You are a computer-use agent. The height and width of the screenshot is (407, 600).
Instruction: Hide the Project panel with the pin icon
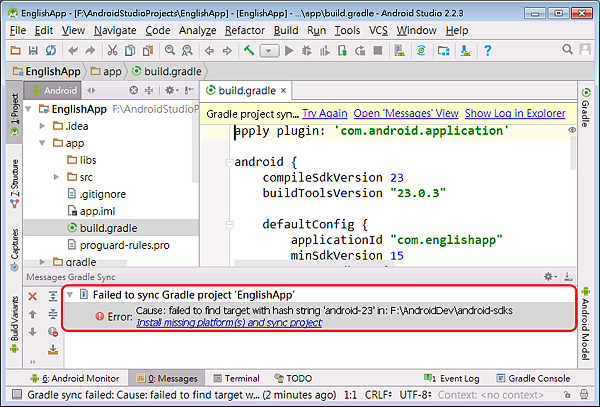point(189,90)
